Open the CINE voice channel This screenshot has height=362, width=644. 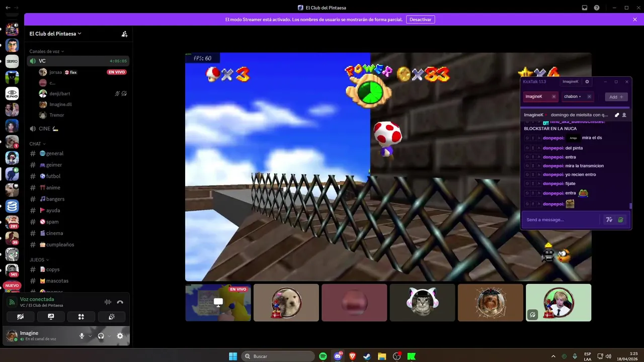[x=78, y=129]
